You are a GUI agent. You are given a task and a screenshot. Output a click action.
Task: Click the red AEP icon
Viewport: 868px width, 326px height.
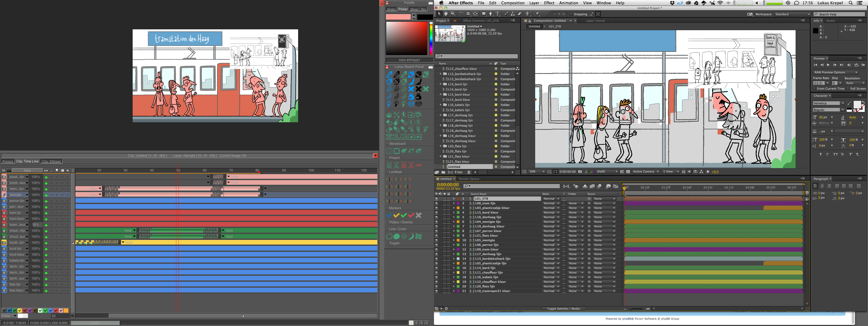pyautogui.click(x=419, y=165)
